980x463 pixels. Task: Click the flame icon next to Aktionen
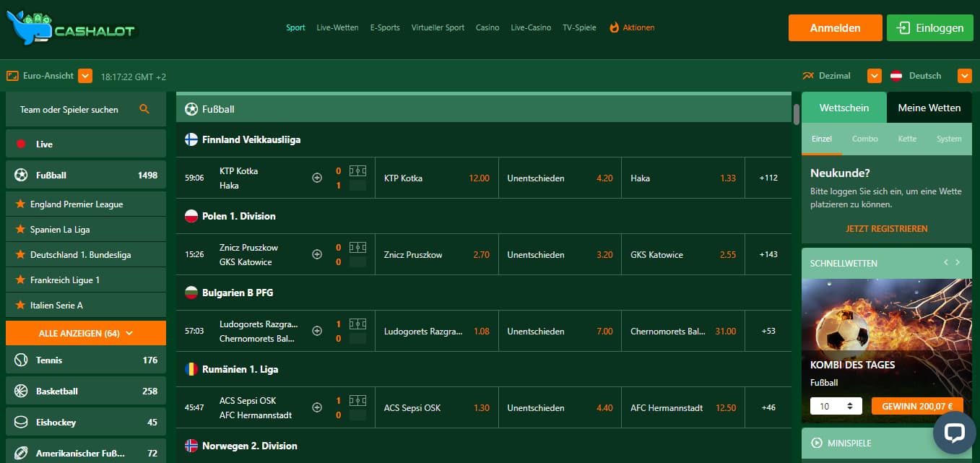pos(615,27)
